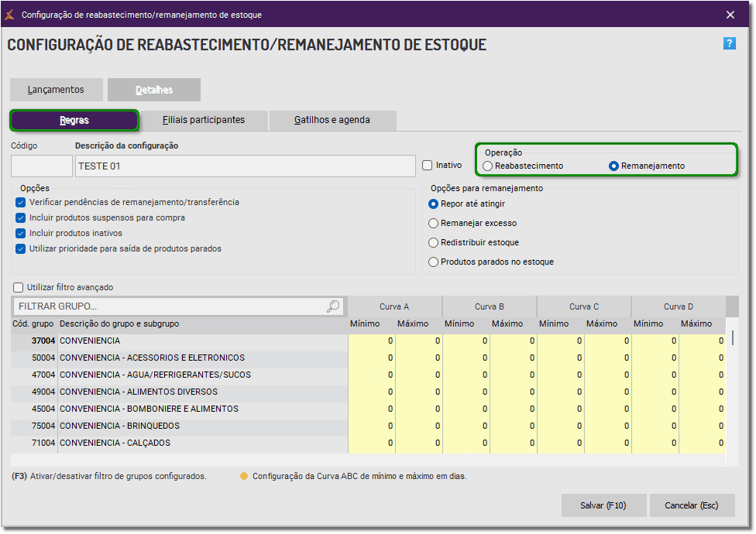The image size is (756, 534).
Task: Click group code 47004 cell
Action: (x=34, y=375)
